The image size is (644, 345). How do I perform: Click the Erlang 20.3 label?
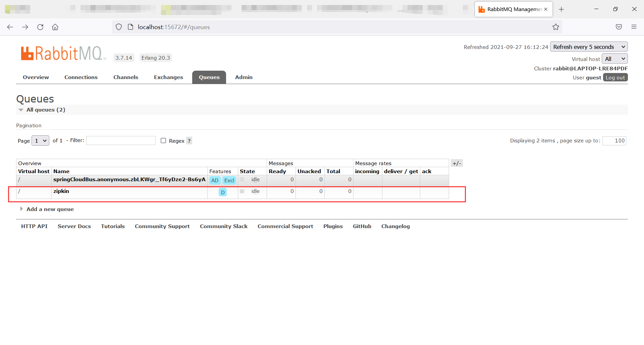click(156, 58)
